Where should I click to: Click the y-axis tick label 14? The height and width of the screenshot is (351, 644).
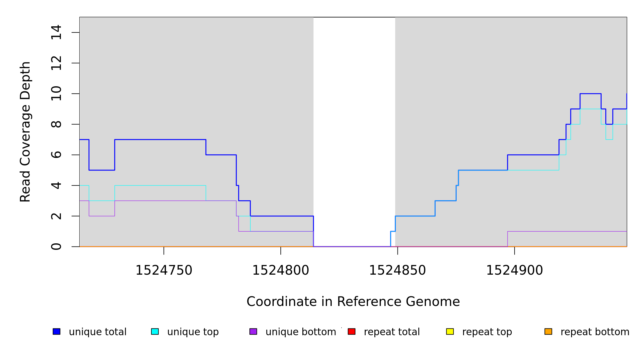56,32
